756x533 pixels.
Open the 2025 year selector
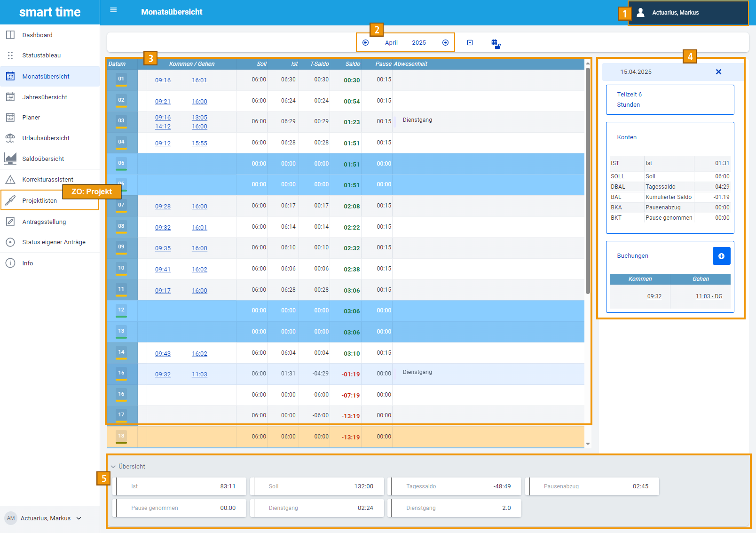point(418,43)
